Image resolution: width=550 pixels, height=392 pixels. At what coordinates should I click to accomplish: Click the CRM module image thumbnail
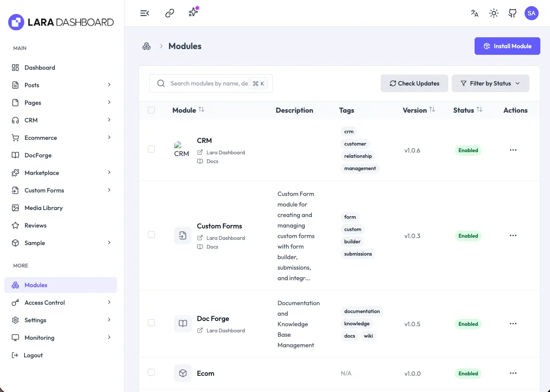click(182, 150)
